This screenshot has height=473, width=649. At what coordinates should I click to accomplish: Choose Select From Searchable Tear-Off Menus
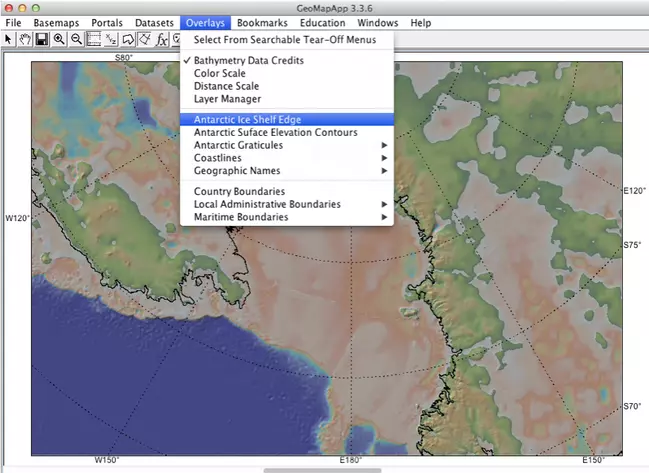click(x=287, y=40)
